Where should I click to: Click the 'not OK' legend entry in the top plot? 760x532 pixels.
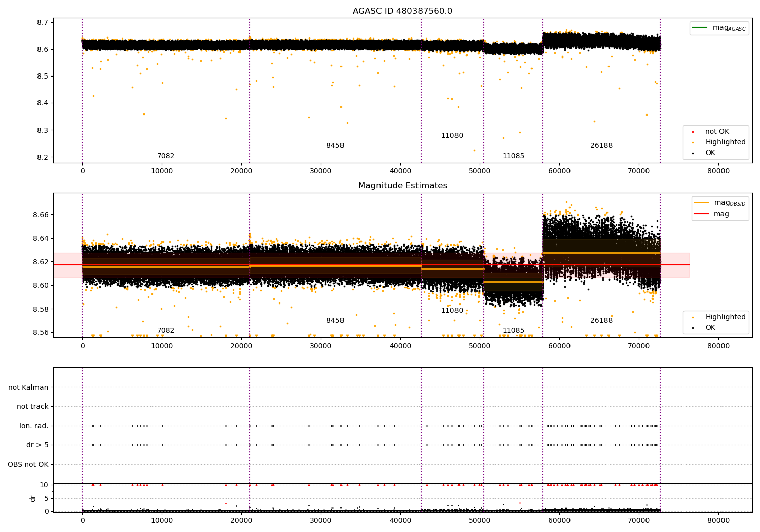coord(711,132)
